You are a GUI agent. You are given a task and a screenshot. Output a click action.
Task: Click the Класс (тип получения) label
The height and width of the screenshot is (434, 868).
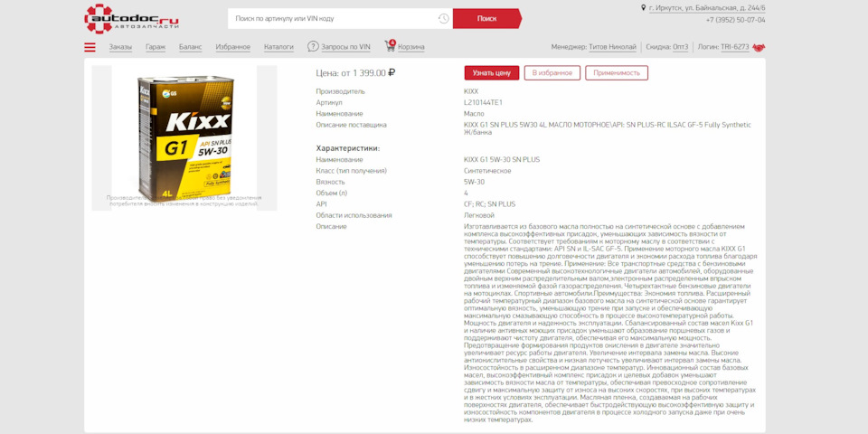pos(351,171)
